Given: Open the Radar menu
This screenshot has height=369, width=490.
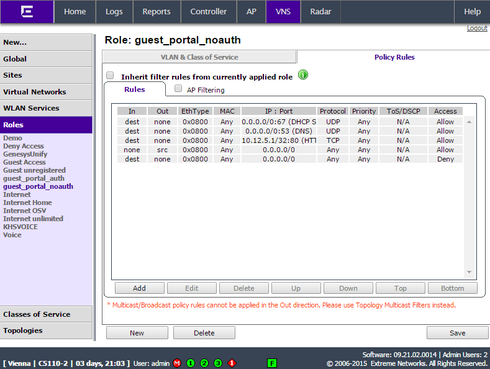Looking at the screenshot, I should click(x=321, y=12).
